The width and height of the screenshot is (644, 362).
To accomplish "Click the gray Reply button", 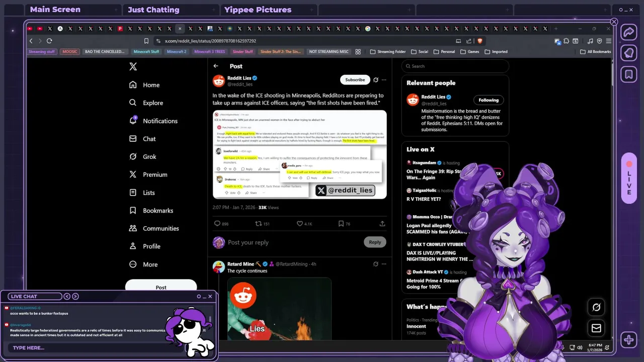I will point(375,242).
